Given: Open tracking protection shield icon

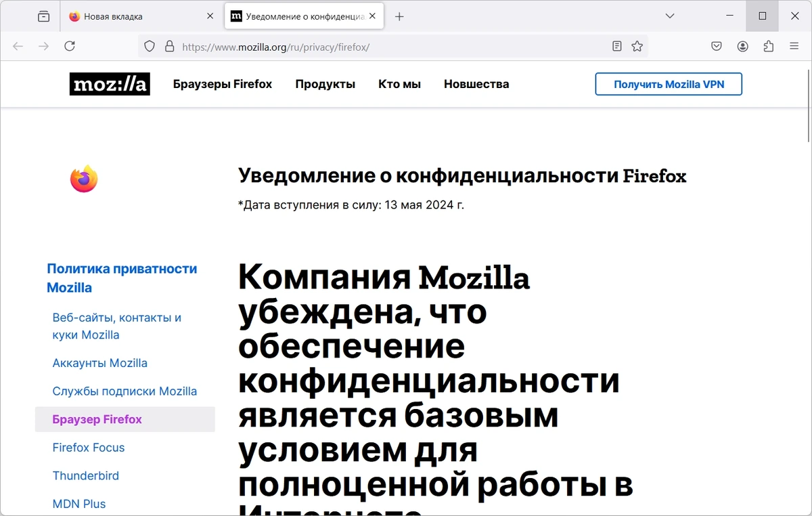Looking at the screenshot, I should (150, 47).
